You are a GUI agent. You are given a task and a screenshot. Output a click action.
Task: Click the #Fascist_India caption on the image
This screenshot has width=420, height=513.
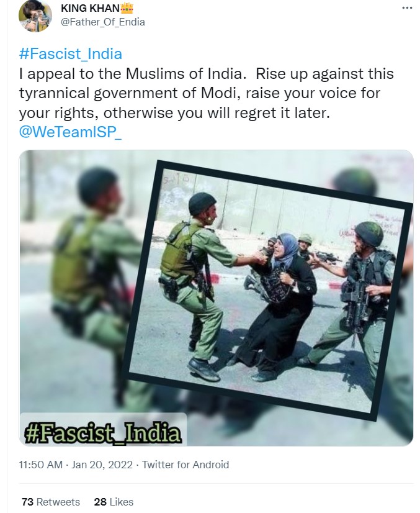[x=102, y=432]
